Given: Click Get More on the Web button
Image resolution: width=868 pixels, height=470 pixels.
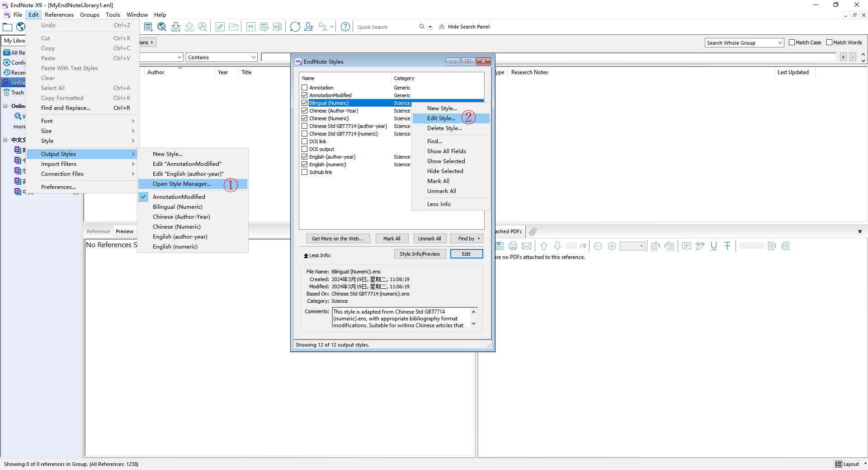Looking at the screenshot, I should (x=338, y=239).
